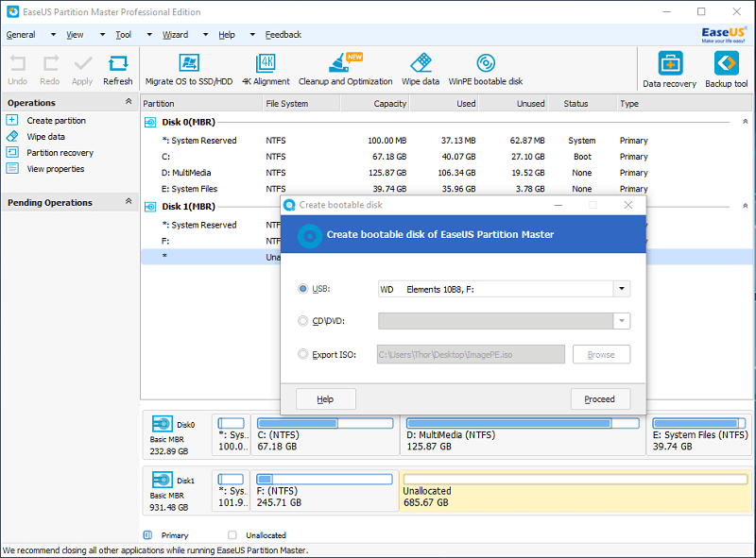Image resolution: width=756 pixels, height=558 pixels.
Task: Click the Disk0 drive icon in disk map
Action: [x=162, y=424]
